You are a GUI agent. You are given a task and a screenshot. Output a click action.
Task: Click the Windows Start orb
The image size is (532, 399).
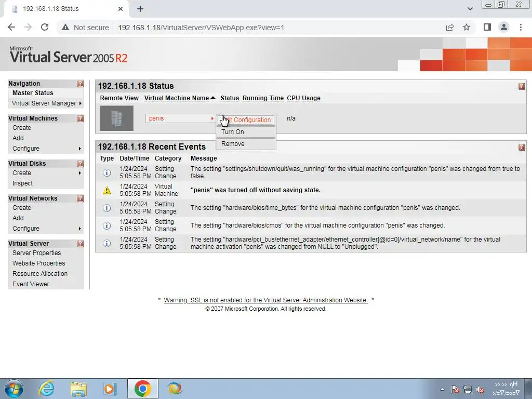14,389
